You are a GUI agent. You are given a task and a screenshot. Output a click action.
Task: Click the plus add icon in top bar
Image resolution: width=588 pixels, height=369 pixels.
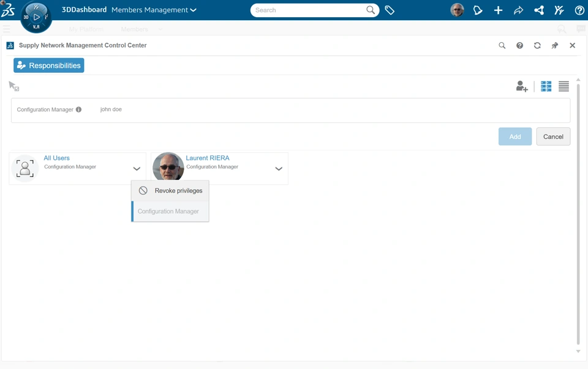pyautogui.click(x=498, y=10)
